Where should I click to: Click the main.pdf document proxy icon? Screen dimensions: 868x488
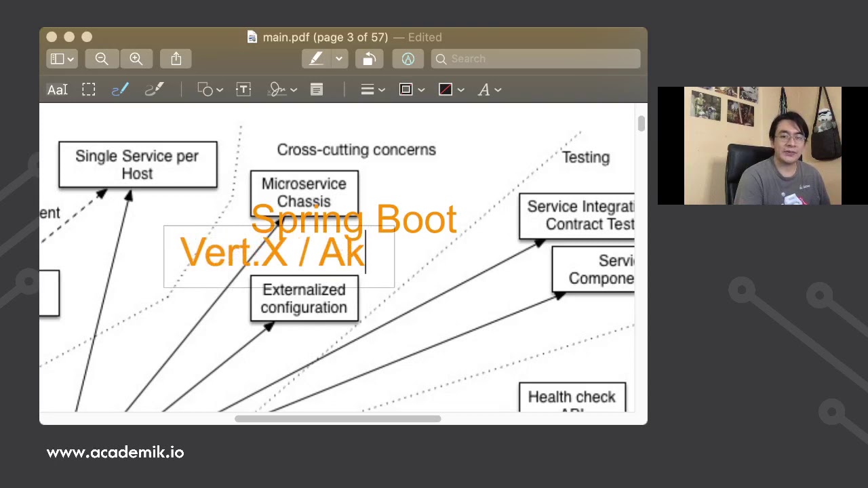coord(252,37)
